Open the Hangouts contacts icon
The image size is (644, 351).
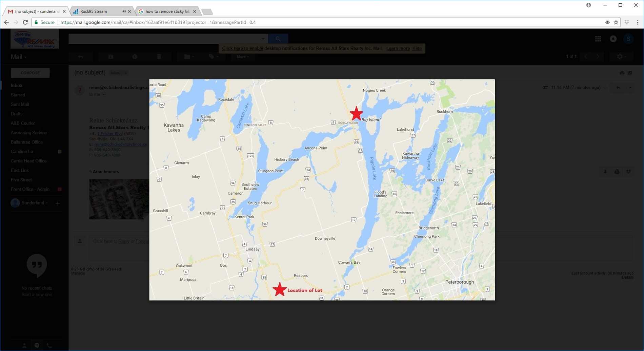tap(24, 346)
